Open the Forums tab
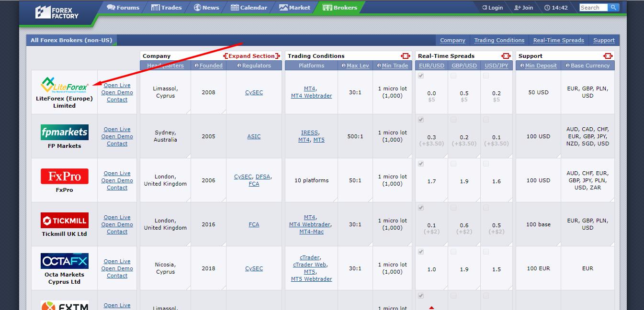The height and width of the screenshot is (310, 644). tap(123, 7)
